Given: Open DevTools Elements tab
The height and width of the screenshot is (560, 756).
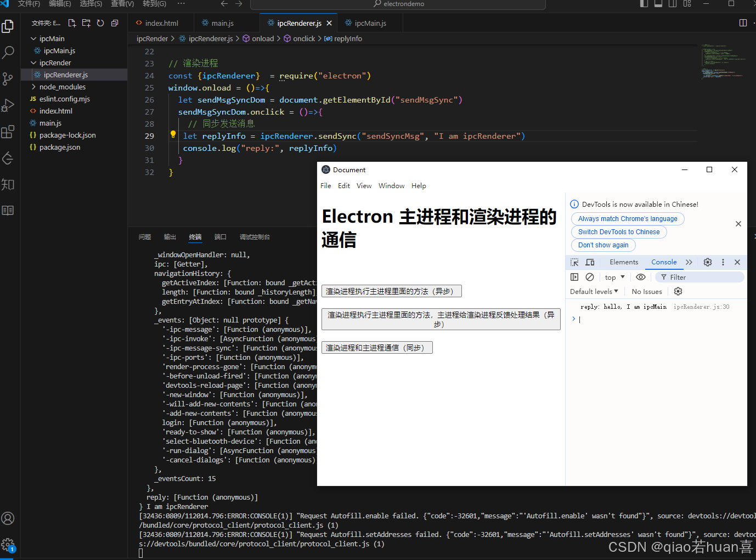Looking at the screenshot, I should (x=624, y=262).
